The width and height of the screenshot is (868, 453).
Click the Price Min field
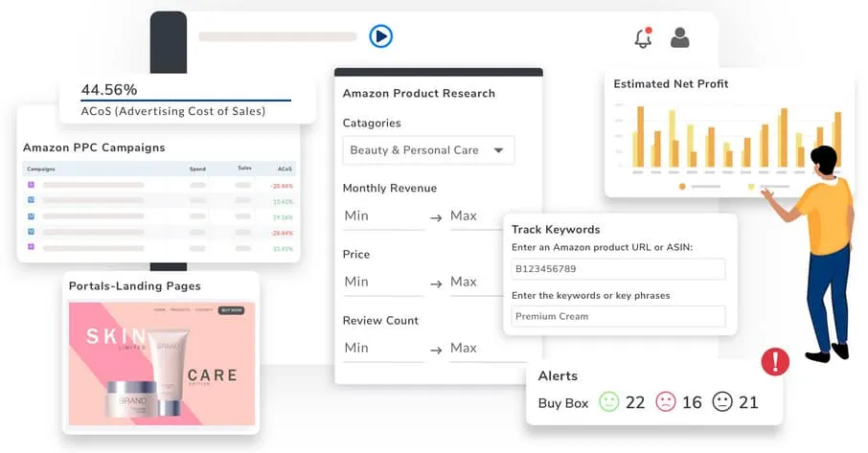(382, 283)
